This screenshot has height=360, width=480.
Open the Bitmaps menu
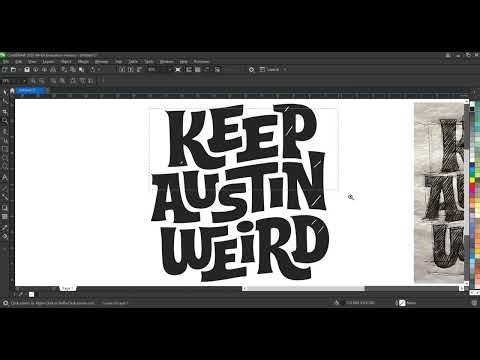coord(102,62)
